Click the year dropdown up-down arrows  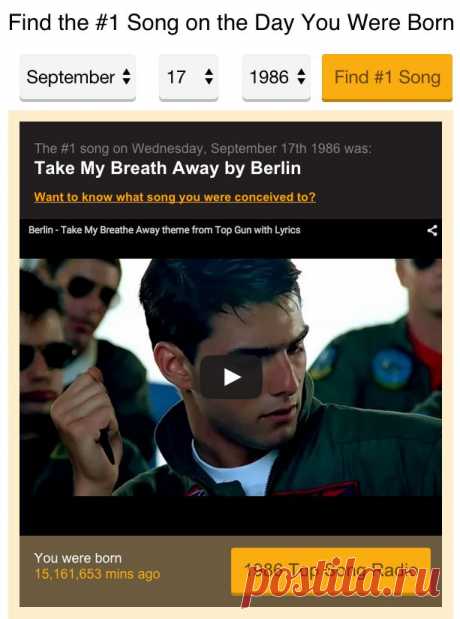point(301,77)
